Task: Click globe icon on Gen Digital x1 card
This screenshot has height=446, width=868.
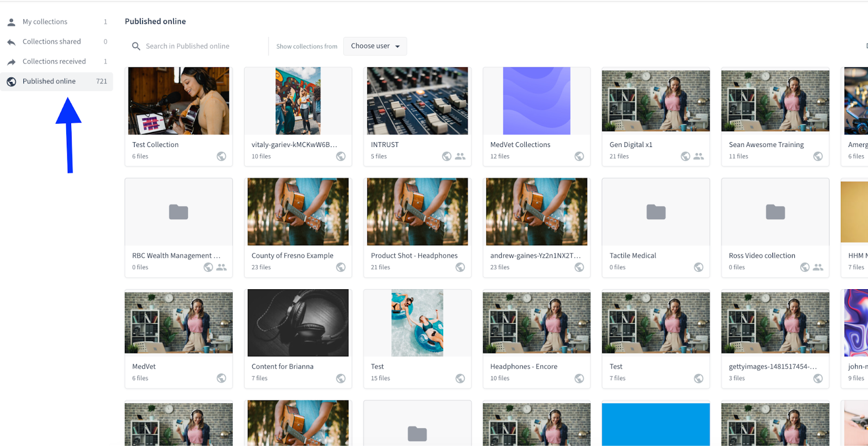Action: tap(685, 156)
